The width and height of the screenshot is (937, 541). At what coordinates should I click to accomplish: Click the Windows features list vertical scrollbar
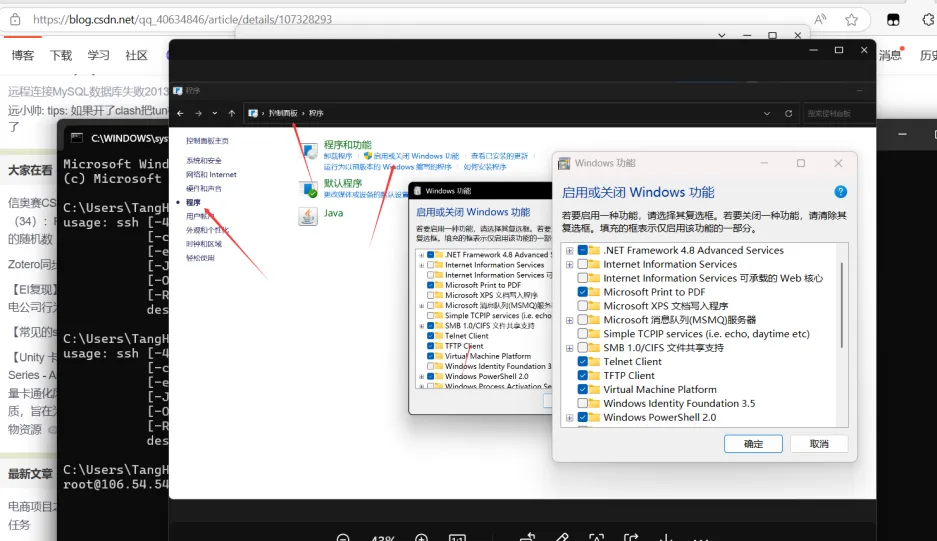click(842, 305)
